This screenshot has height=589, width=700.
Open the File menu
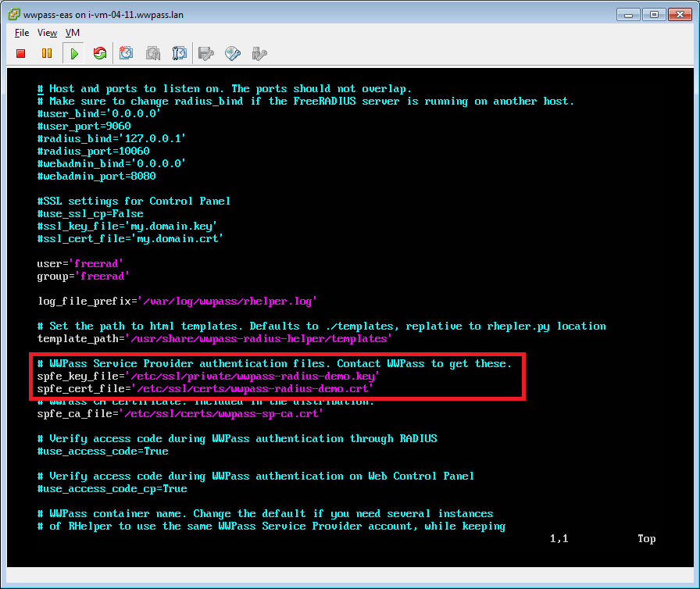20,33
